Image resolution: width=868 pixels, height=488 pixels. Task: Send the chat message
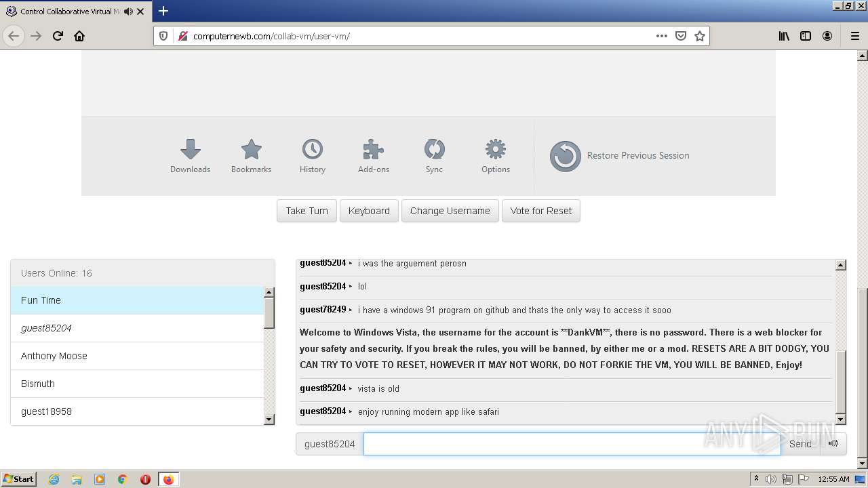click(x=800, y=444)
